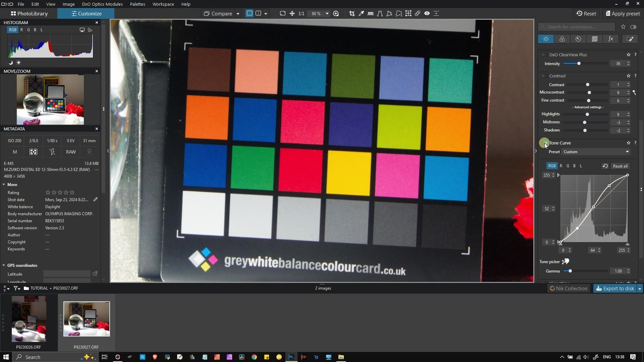Open the Repair bandage tool

(x=417, y=13)
